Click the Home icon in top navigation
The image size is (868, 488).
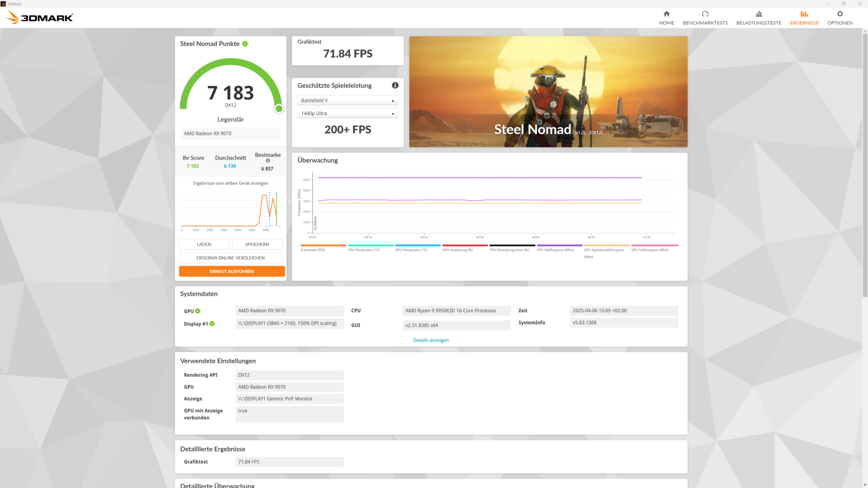pyautogui.click(x=666, y=13)
